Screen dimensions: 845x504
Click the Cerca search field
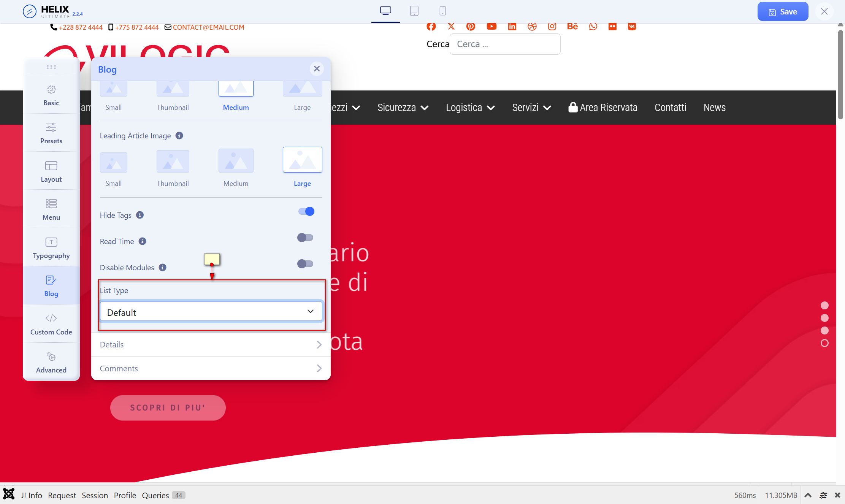(505, 44)
